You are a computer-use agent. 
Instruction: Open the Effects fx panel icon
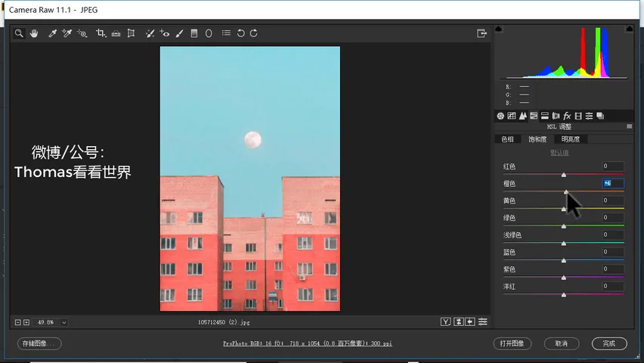[567, 116]
